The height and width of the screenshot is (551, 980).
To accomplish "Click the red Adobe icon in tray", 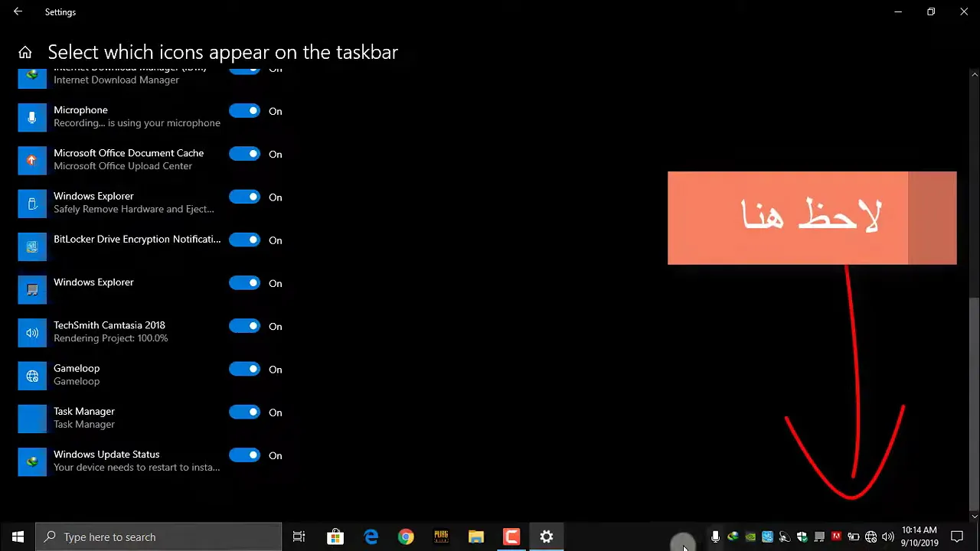I will 836,537.
